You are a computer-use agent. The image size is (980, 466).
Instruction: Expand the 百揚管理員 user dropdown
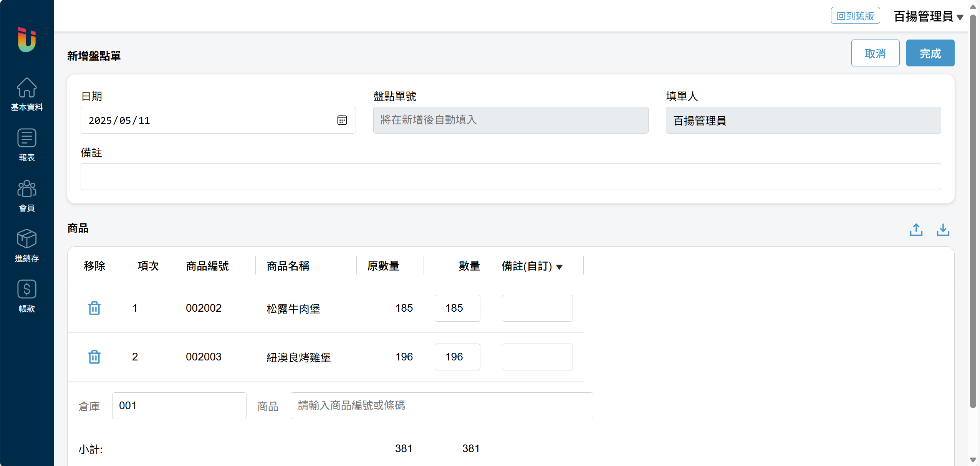(x=928, y=17)
